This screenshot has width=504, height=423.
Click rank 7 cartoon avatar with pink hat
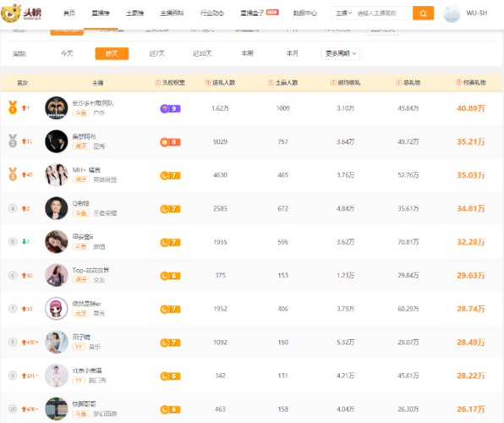coord(57,309)
